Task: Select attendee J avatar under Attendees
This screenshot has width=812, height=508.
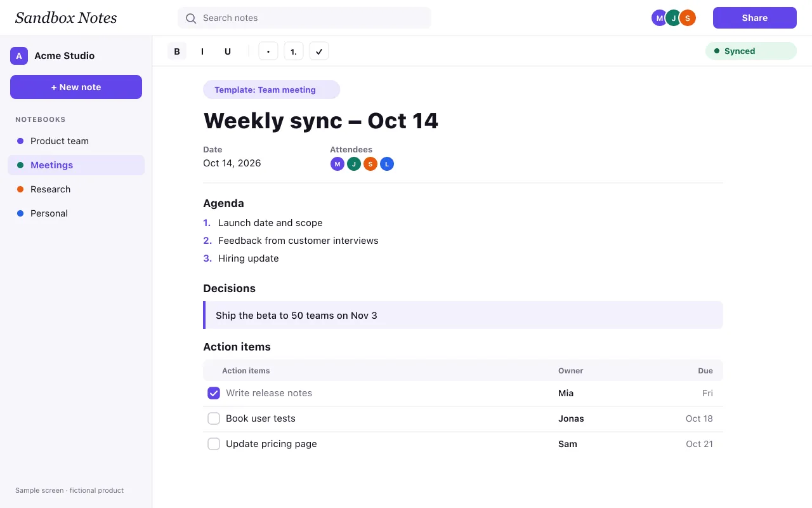Action: [354, 164]
